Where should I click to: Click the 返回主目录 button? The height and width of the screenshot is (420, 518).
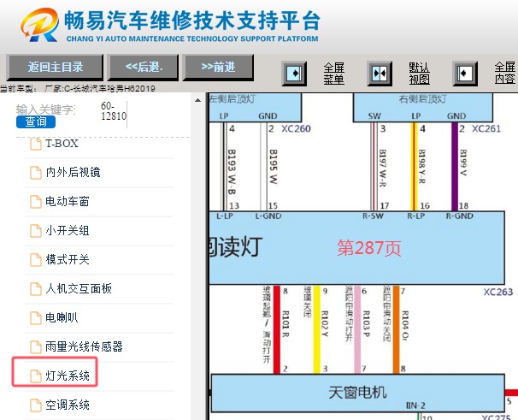(55, 68)
